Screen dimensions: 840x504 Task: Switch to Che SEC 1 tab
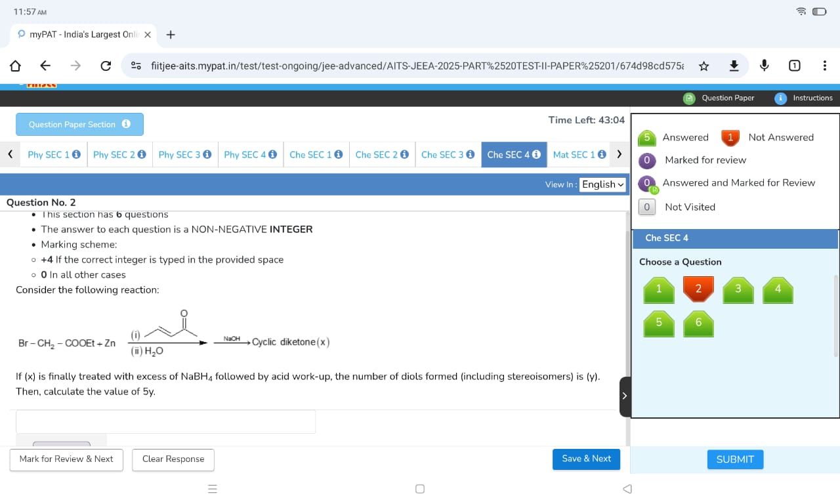(316, 154)
